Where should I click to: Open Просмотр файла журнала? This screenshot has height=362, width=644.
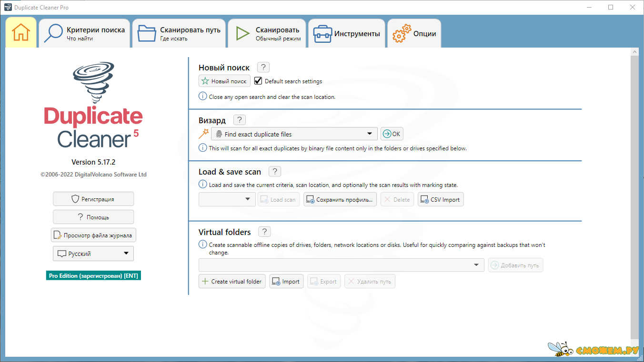click(x=94, y=235)
